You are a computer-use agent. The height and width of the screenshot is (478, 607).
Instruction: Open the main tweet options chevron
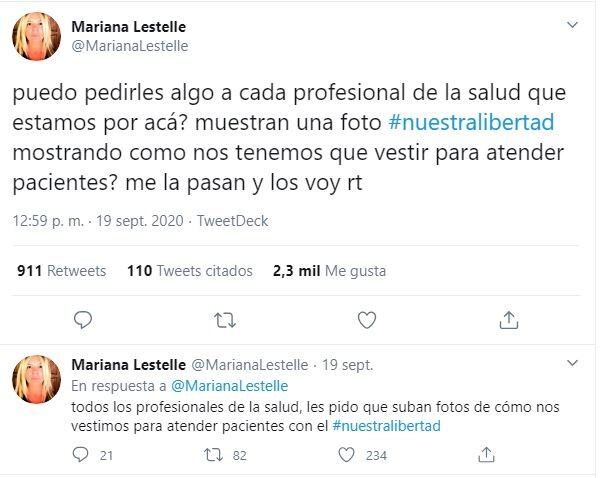pyautogui.click(x=572, y=24)
